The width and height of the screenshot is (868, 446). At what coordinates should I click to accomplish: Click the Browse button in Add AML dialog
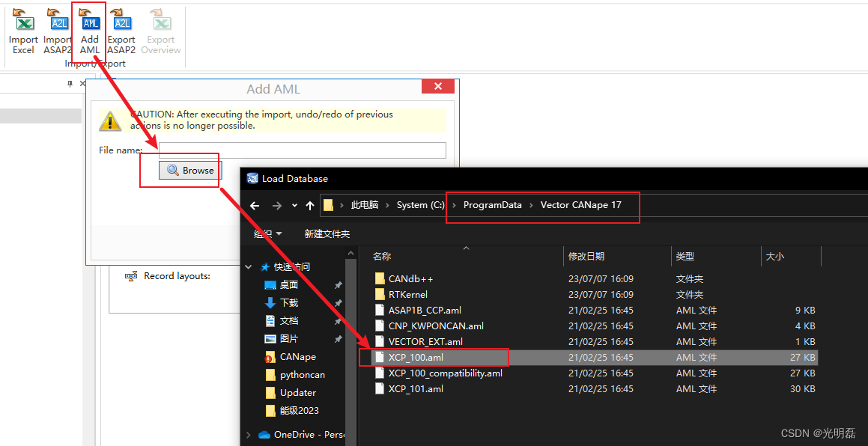[x=189, y=170]
